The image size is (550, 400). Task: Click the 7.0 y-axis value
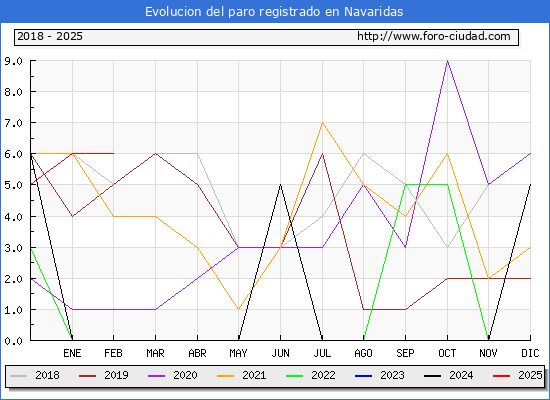(13, 123)
